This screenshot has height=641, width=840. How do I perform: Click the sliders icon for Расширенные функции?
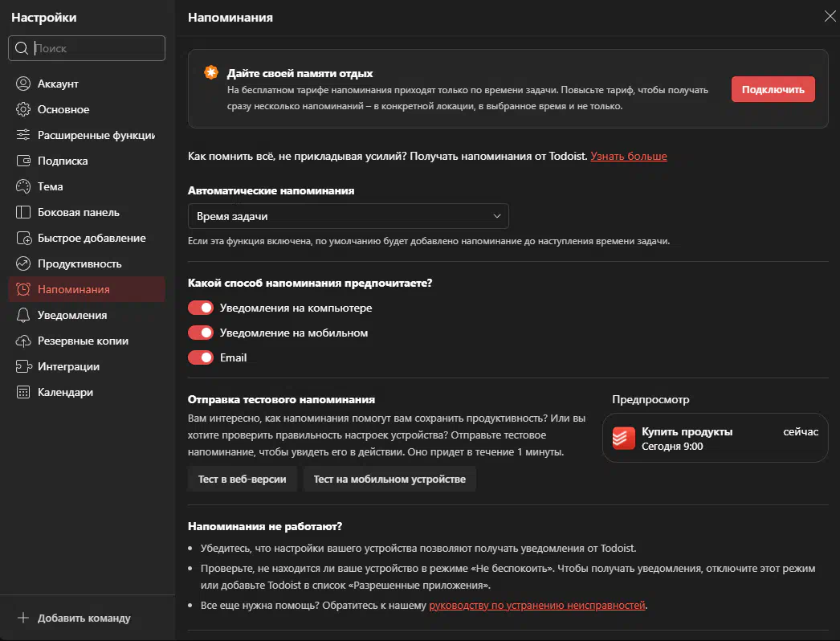pos(23,135)
